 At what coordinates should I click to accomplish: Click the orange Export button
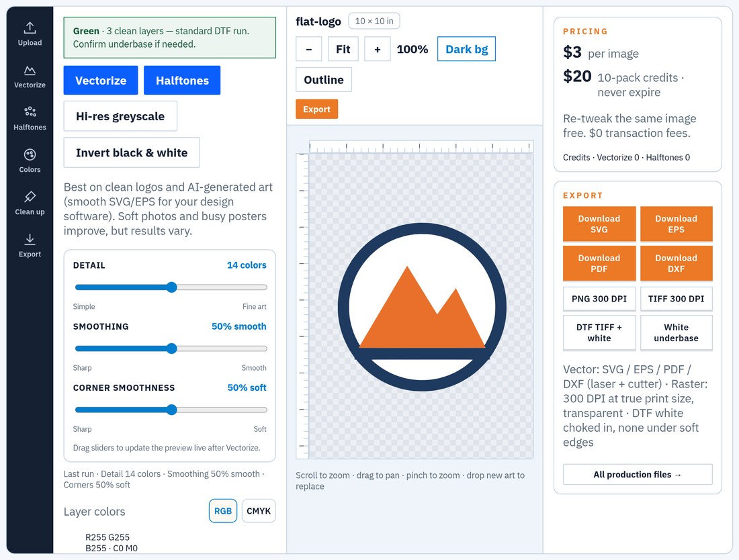(316, 109)
